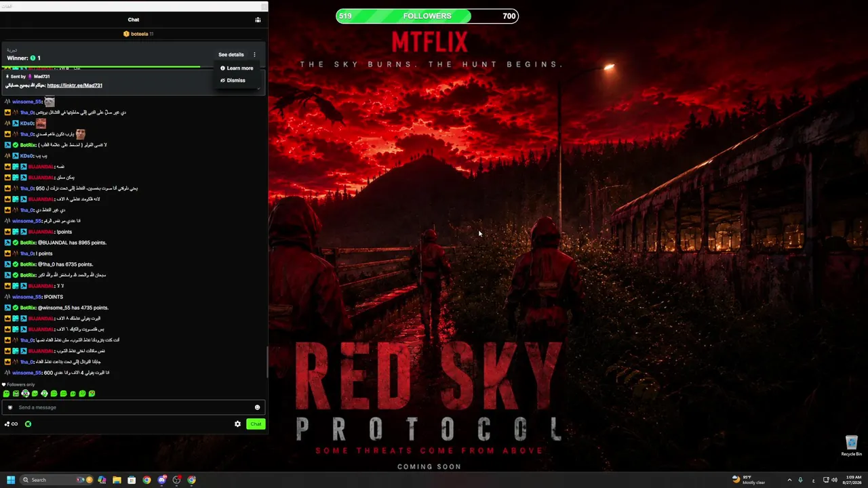This screenshot has height=488, width=868.
Task: Open the pinned linktr.ee/Mad731 link
Action: pyautogui.click(x=75, y=85)
